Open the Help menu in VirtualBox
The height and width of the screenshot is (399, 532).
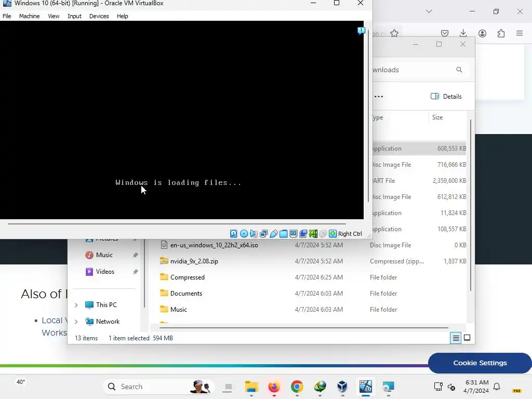click(123, 16)
